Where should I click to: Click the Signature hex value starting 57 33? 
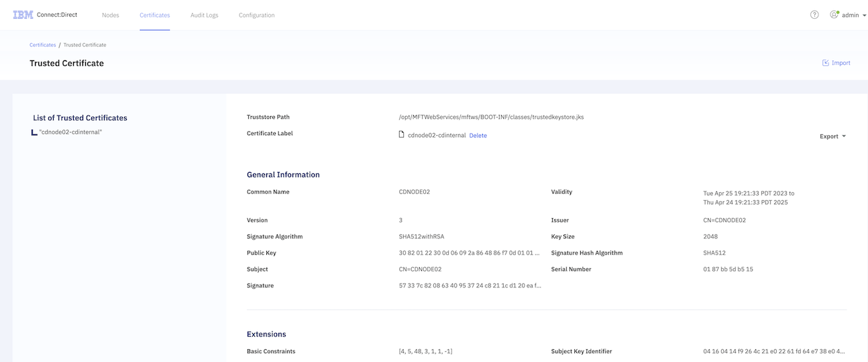(x=470, y=285)
